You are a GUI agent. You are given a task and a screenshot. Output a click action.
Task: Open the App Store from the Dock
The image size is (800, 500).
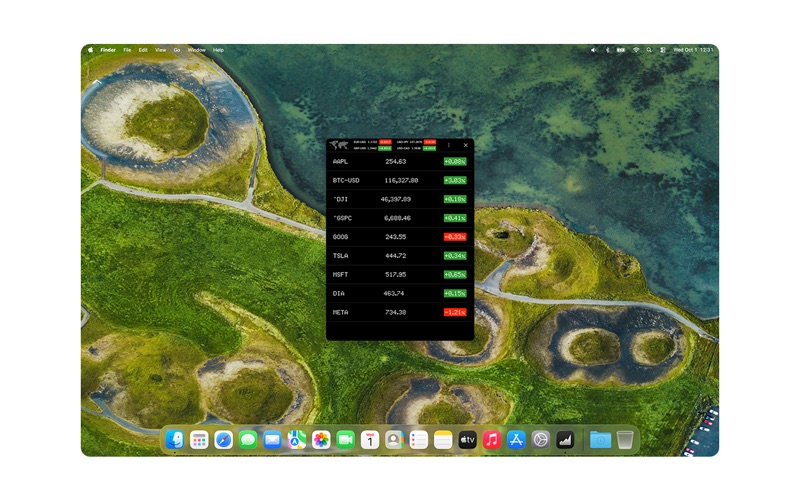[x=516, y=440]
